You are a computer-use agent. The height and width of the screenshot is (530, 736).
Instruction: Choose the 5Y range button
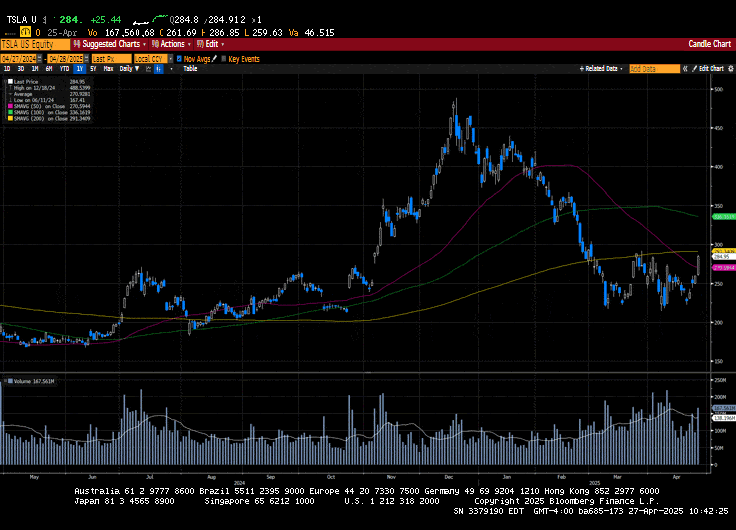point(93,69)
